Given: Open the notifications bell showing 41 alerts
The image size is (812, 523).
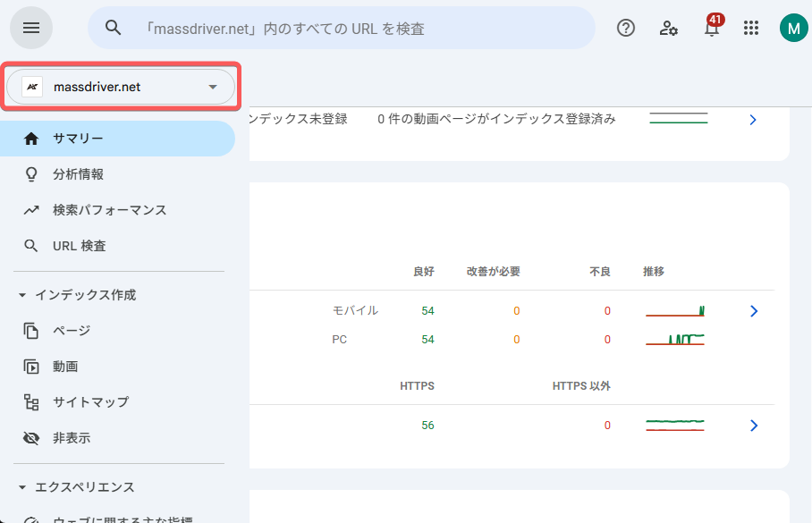Looking at the screenshot, I should (710, 28).
